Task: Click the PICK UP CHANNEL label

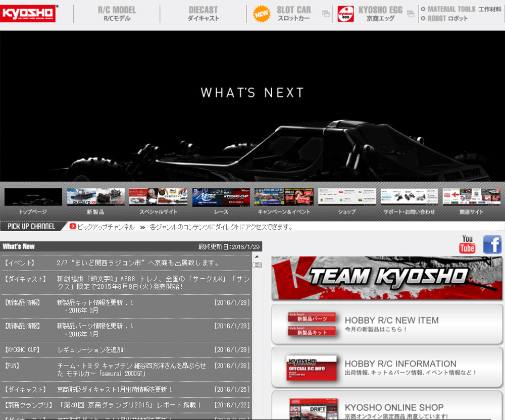Action: [x=31, y=226]
